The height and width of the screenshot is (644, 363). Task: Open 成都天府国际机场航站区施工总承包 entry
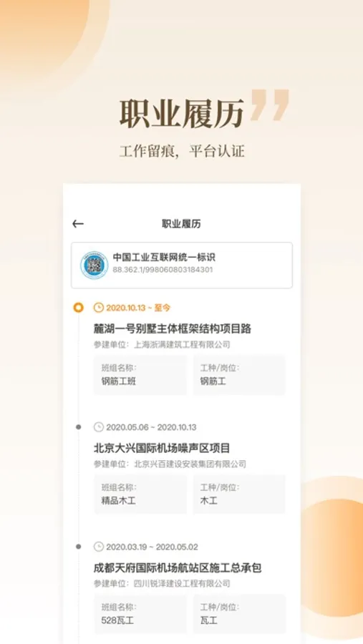tap(178, 568)
